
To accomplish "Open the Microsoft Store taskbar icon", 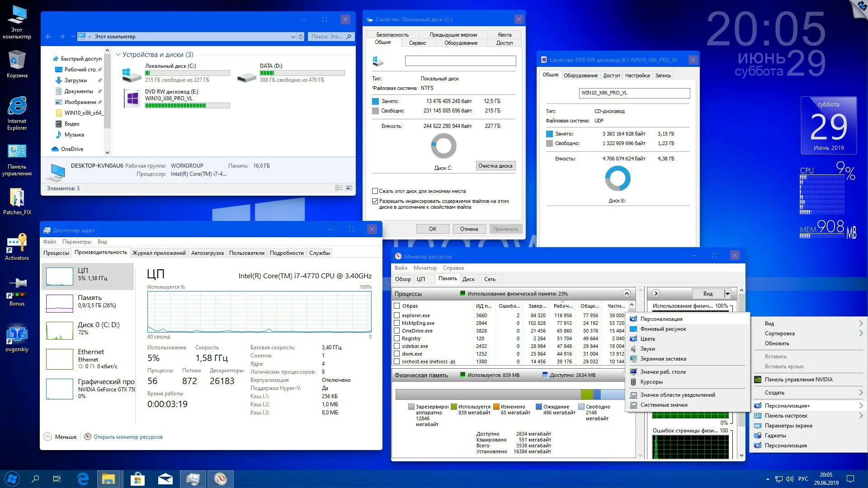I will point(137,479).
